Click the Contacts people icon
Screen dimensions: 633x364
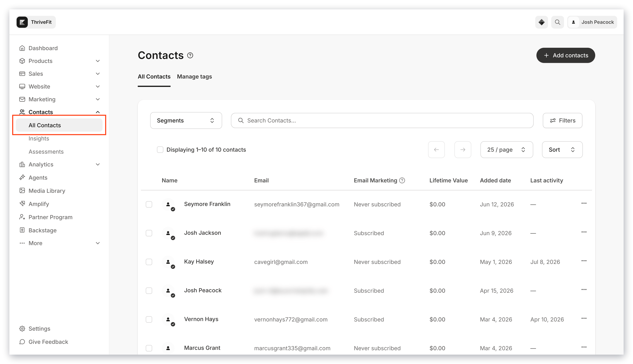click(x=22, y=112)
